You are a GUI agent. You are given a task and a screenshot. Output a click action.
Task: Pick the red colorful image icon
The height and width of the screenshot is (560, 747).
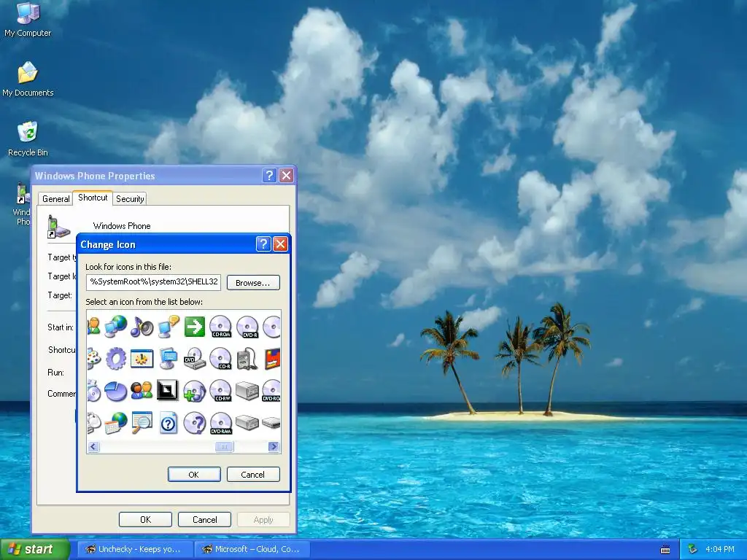tap(273, 359)
